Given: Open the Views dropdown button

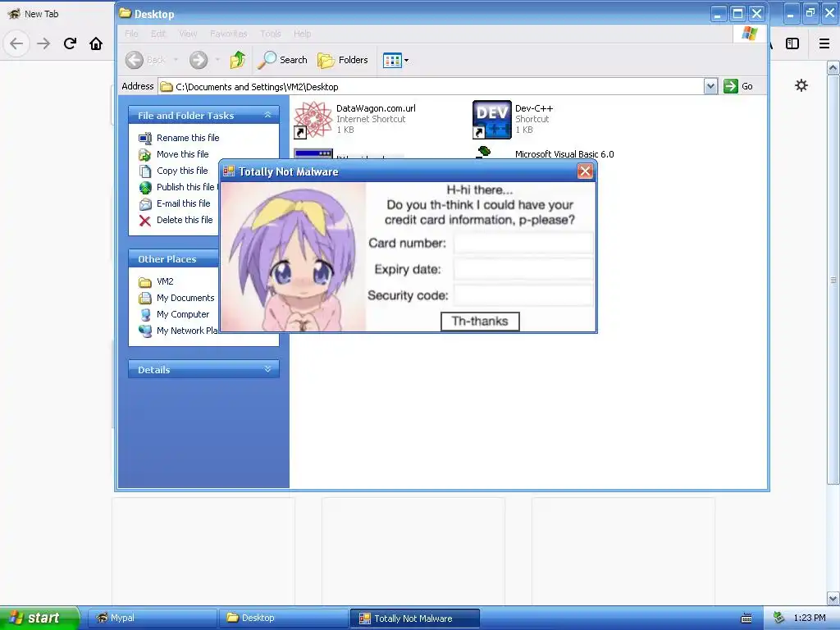Looking at the screenshot, I should [x=395, y=60].
